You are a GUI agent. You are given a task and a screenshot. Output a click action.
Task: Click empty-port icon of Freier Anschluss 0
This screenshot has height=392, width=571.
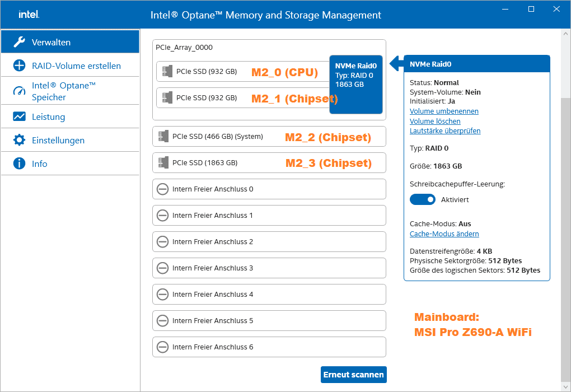pyautogui.click(x=162, y=189)
